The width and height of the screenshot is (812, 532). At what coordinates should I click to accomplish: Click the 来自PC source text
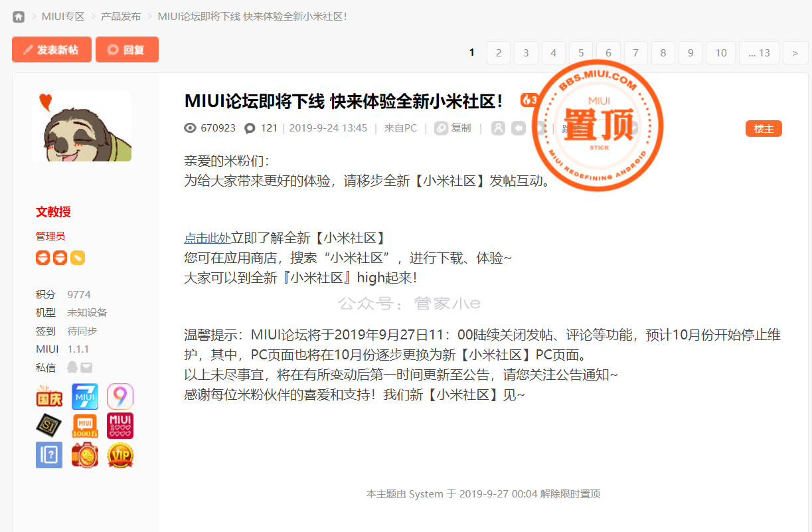tap(400, 128)
